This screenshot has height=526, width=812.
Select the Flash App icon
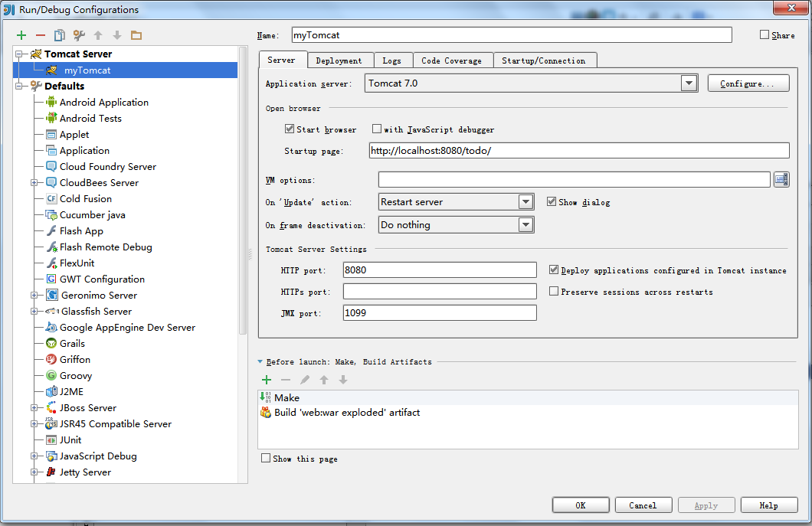pyautogui.click(x=51, y=231)
